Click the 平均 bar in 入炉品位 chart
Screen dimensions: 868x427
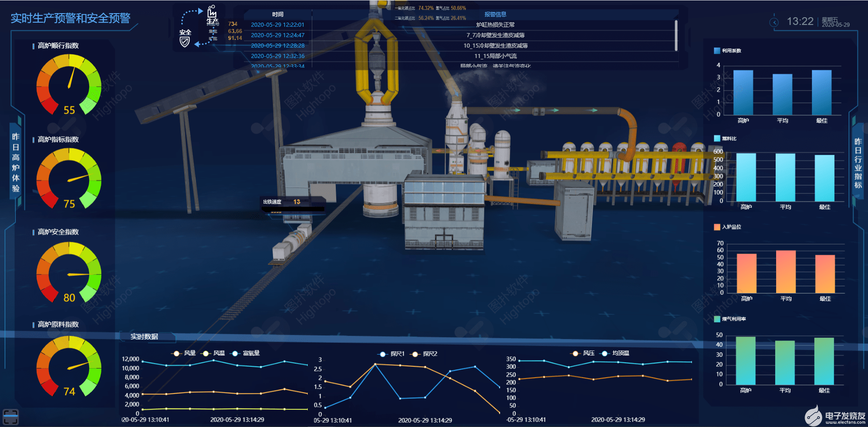click(x=786, y=272)
